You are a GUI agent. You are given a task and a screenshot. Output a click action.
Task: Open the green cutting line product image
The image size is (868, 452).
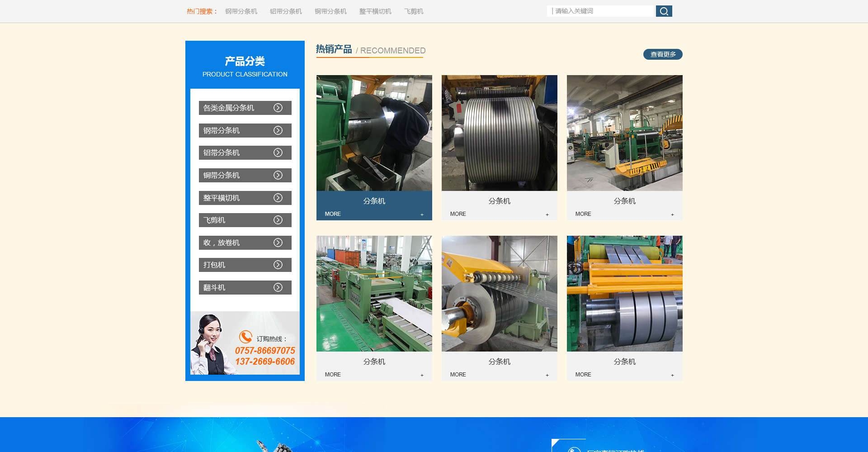[x=374, y=294]
